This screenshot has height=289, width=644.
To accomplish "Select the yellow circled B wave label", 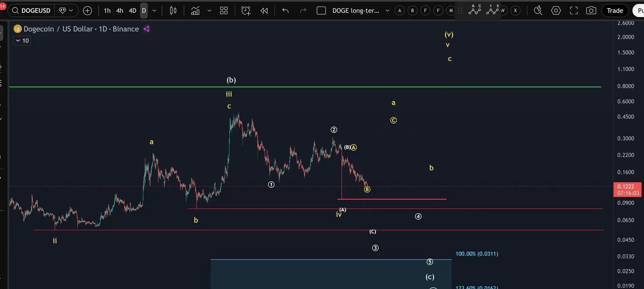I will pos(367,189).
